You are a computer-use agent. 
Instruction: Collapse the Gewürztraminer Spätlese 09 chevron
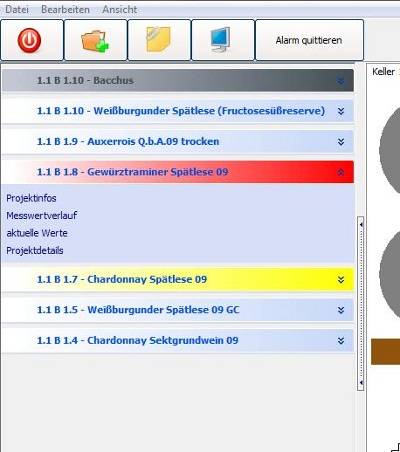click(341, 172)
